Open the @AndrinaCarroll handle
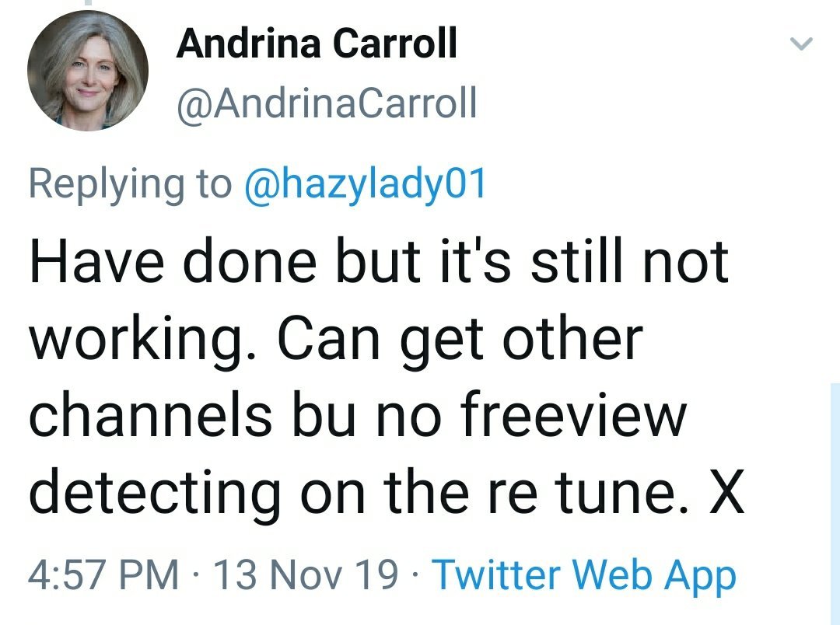840x625 pixels. click(x=327, y=103)
